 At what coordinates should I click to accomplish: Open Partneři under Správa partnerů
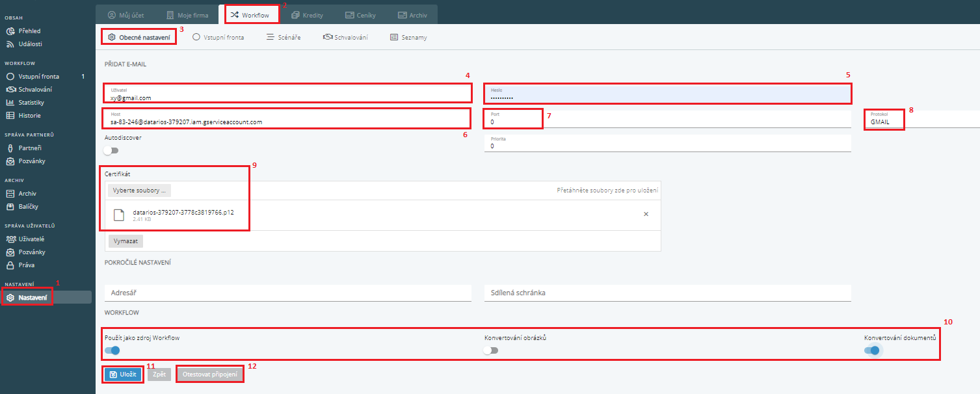(x=31, y=148)
